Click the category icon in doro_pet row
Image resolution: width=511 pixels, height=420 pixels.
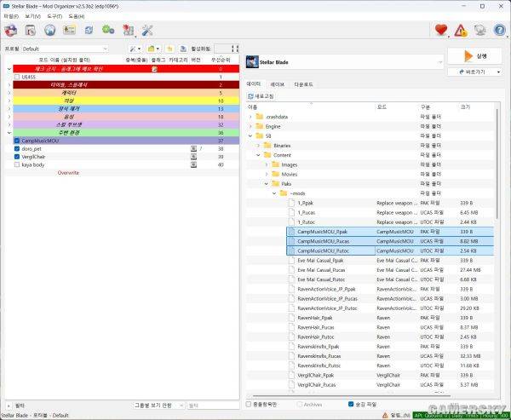point(193,149)
